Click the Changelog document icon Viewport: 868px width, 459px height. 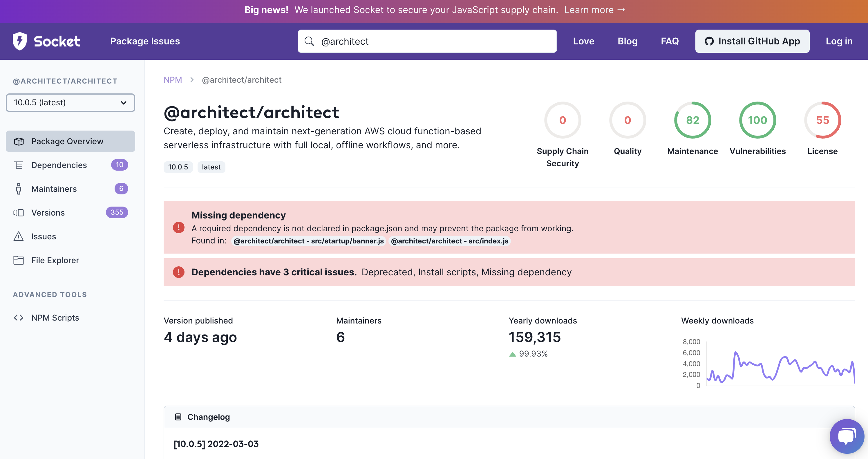[178, 417]
